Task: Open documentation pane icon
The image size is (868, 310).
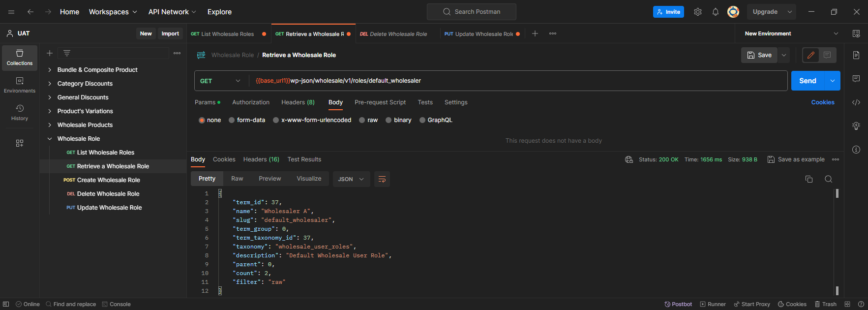Action: (x=856, y=55)
